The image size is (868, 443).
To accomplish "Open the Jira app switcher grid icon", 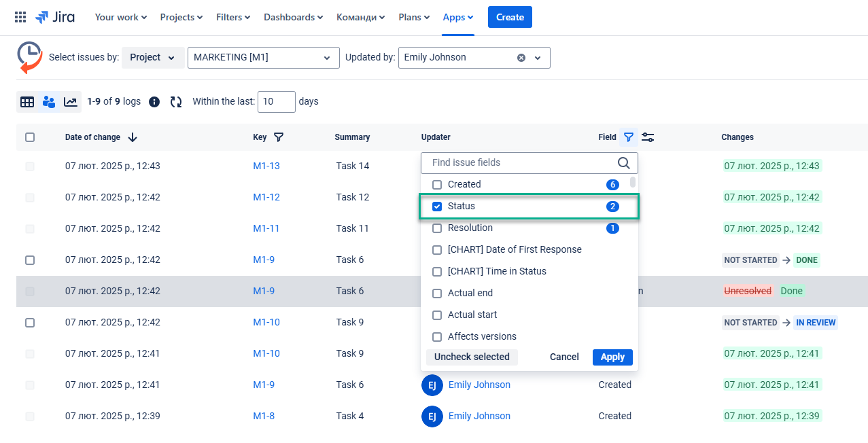I will click(20, 17).
